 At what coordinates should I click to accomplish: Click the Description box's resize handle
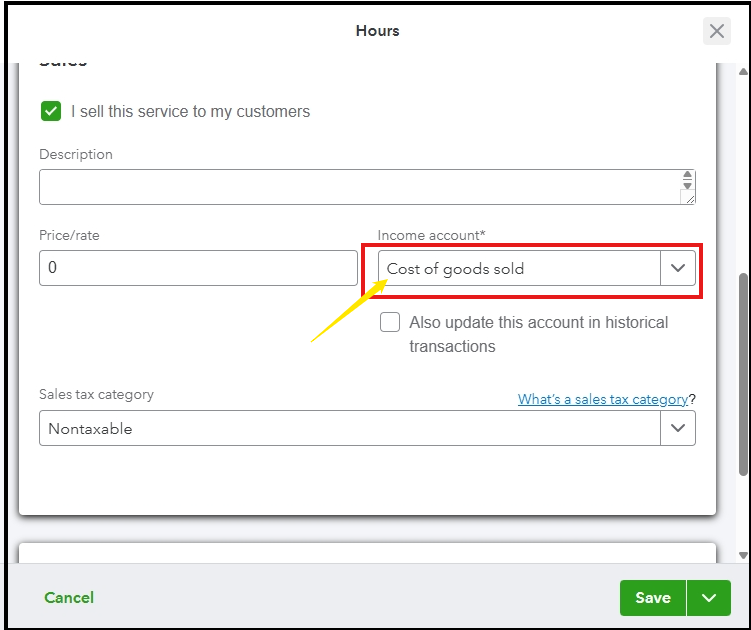688,198
